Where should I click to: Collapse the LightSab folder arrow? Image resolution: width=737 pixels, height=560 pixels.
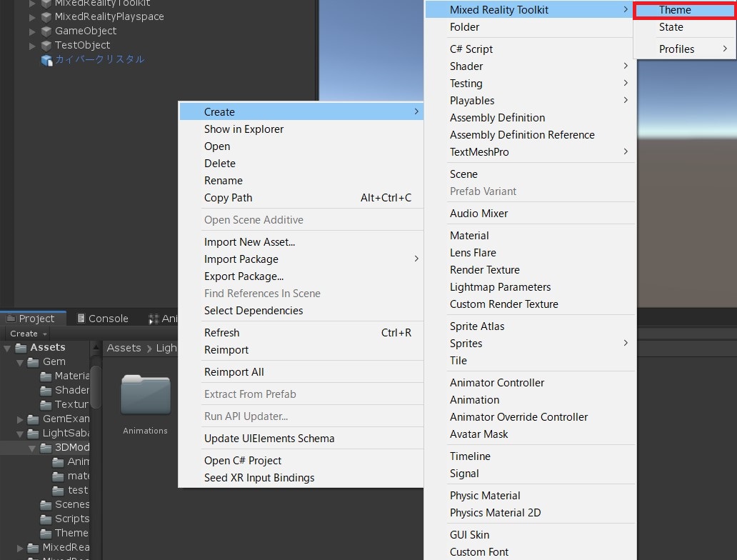pos(20,434)
